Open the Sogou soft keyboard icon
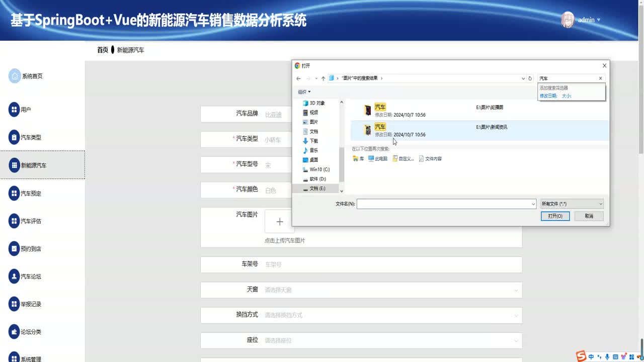Viewport: 644px width, 362px height. click(x=615, y=357)
